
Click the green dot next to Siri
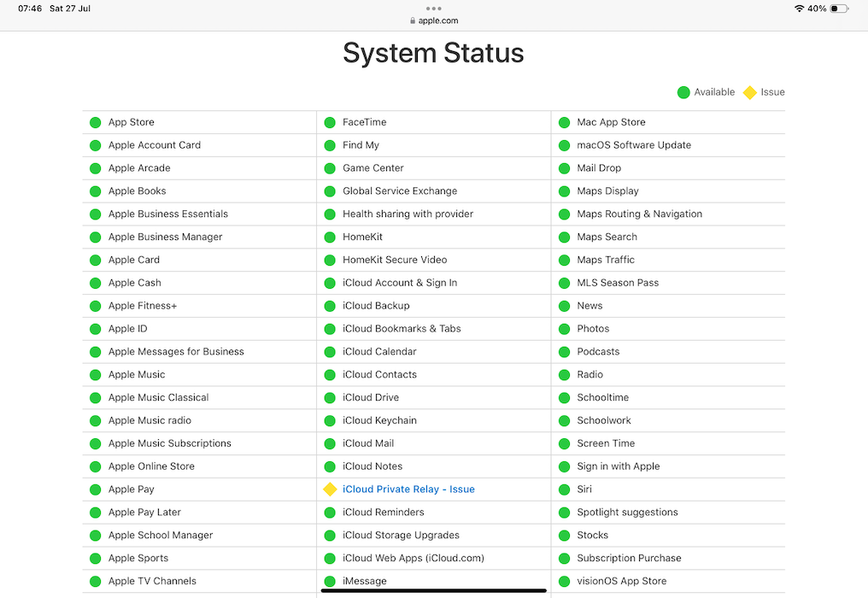[x=564, y=490]
